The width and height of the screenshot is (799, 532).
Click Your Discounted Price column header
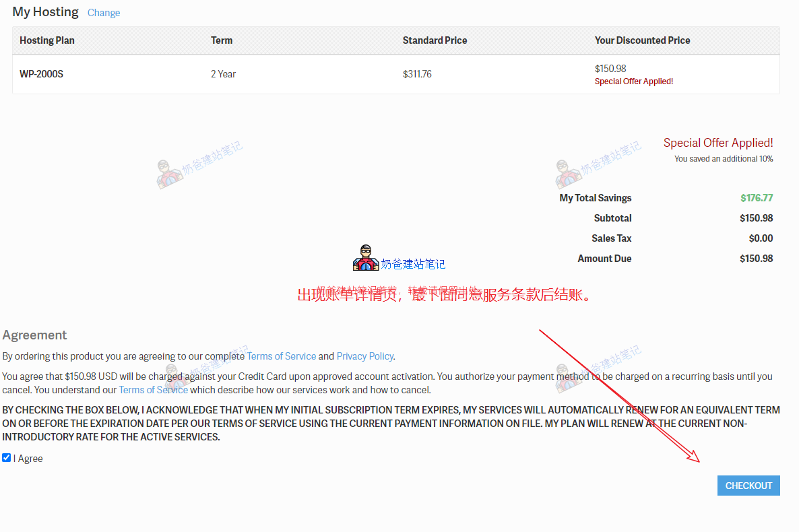pos(642,40)
